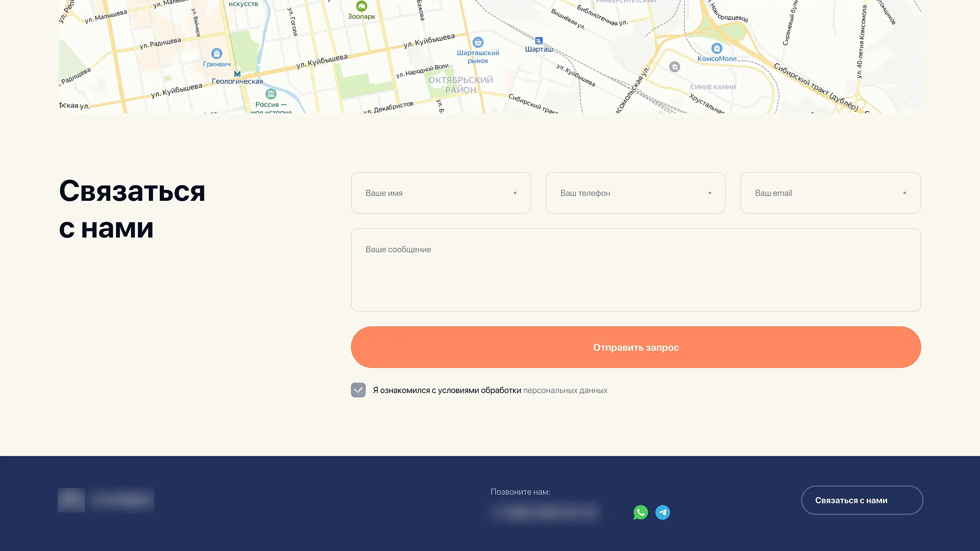Open the персональных данных link

coord(565,390)
